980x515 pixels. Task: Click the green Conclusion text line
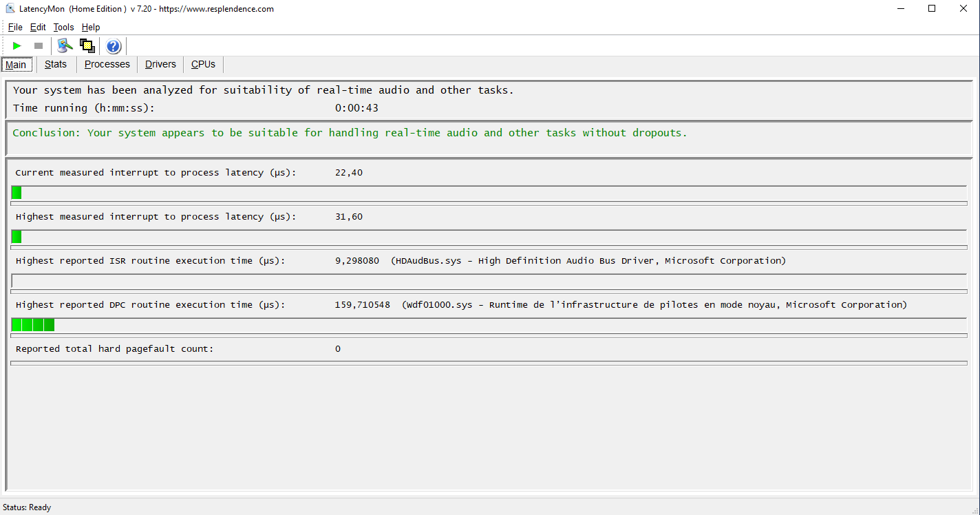350,133
